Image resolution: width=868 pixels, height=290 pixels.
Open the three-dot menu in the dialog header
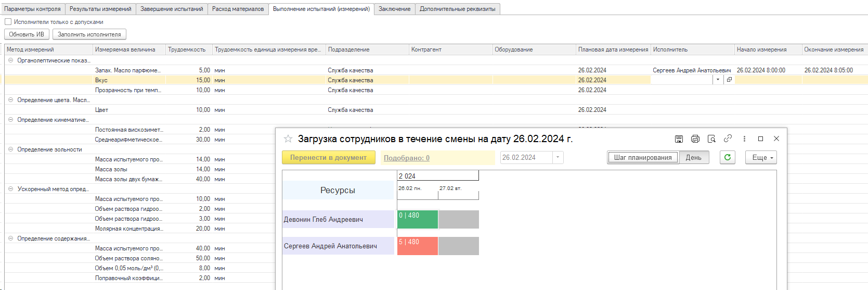click(744, 138)
